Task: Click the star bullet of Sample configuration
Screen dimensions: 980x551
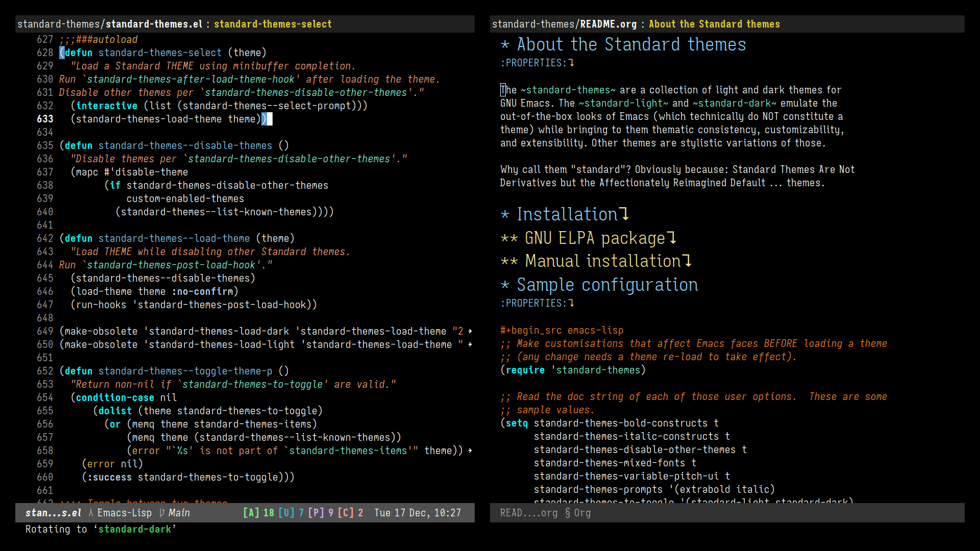Action: (505, 285)
